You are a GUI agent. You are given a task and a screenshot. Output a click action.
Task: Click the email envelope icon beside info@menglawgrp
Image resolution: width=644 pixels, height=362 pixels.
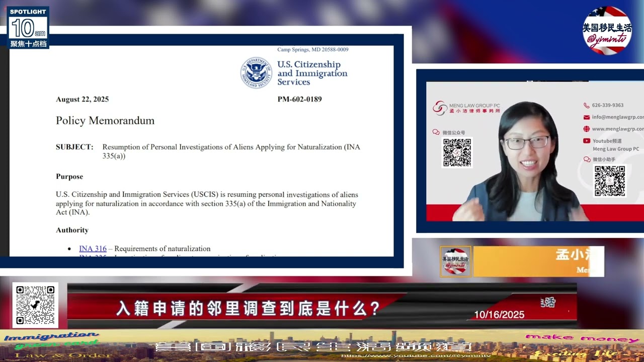pyautogui.click(x=586, y=117)
